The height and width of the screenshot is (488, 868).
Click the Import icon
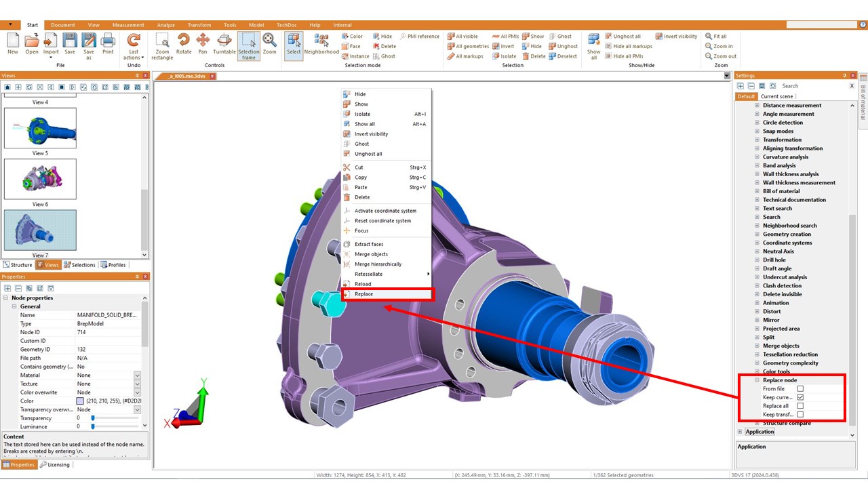51,41
